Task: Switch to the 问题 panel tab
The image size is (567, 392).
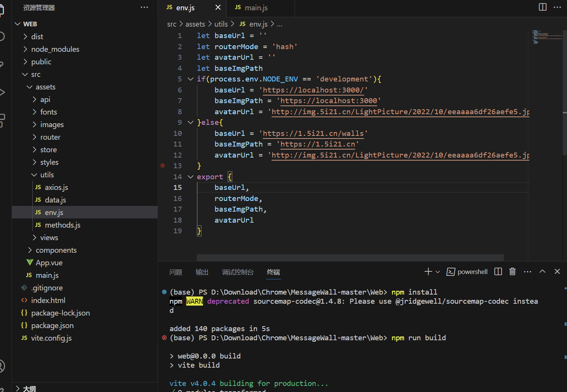Action: pyautogui.click(x=176, y=272)
